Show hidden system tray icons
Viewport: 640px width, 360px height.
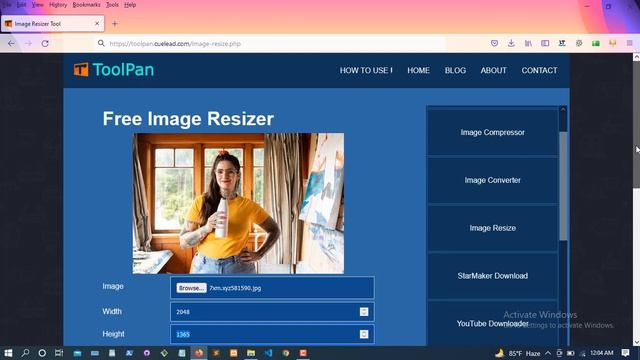pos(548,353)
